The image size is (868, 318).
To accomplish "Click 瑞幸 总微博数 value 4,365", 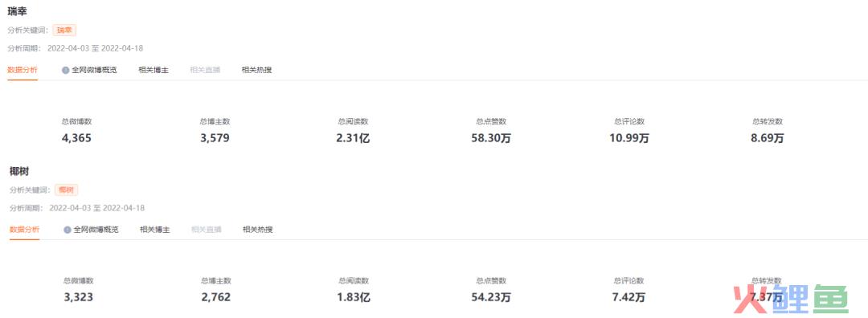I will (x=76, y=138).
